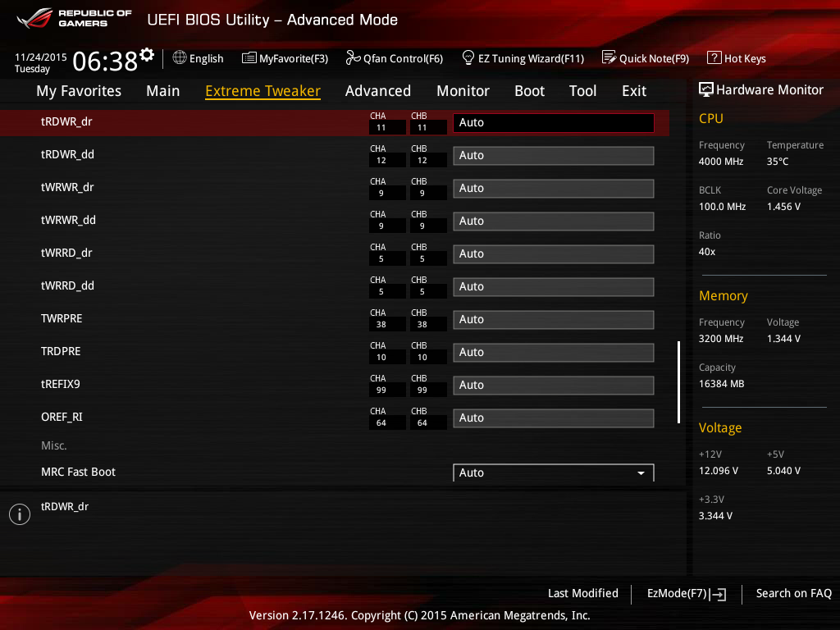Select the tRDWR_dd Auto value field

point(554,155)
